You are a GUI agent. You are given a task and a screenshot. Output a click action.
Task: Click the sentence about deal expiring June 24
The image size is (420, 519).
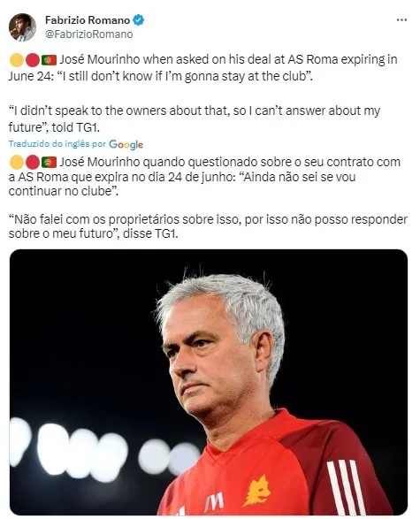[202, 68]
